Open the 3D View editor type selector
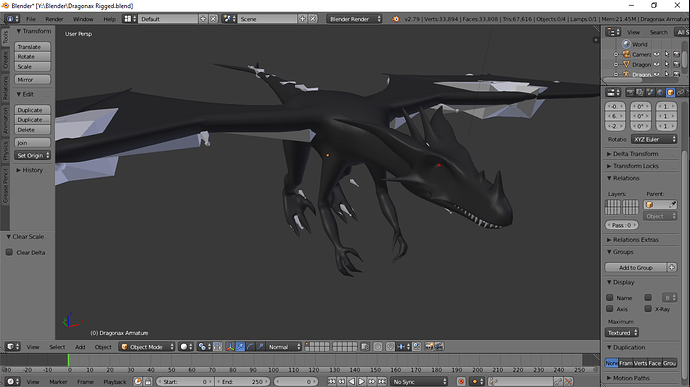Screen dimensions: 690x387 coord(12,347)
